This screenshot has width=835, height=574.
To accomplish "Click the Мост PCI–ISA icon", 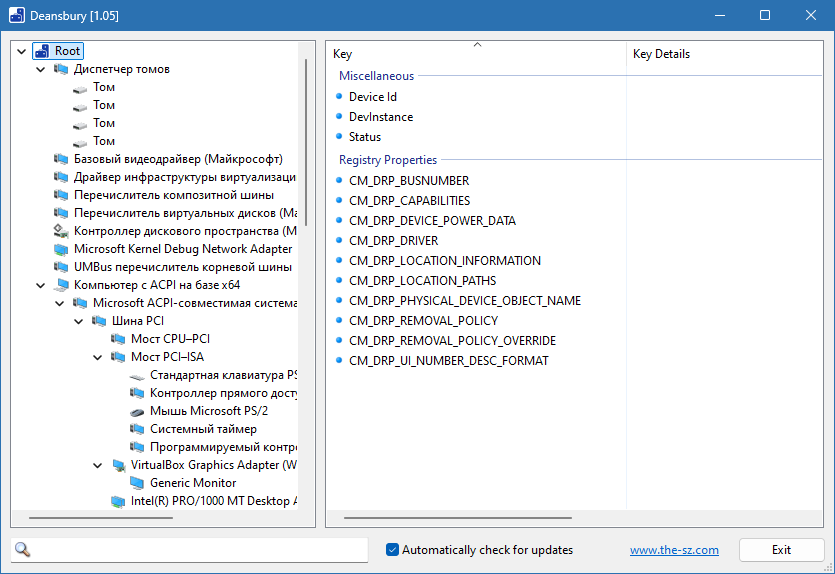I will tap(118, 357).
